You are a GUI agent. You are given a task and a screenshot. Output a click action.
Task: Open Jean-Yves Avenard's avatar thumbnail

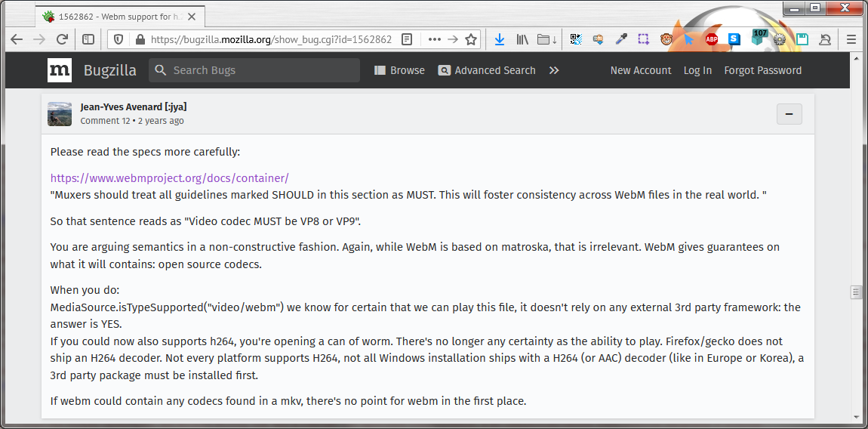[60, 113]
